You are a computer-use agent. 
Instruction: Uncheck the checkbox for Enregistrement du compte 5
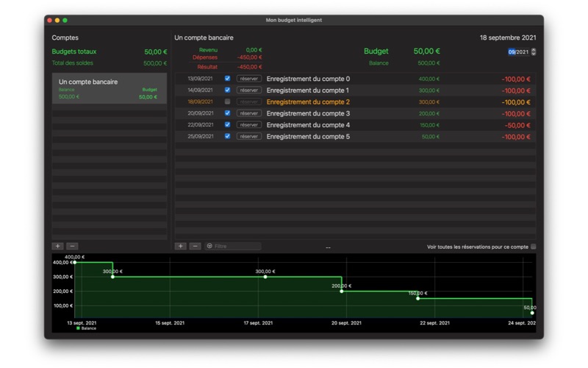227,136
